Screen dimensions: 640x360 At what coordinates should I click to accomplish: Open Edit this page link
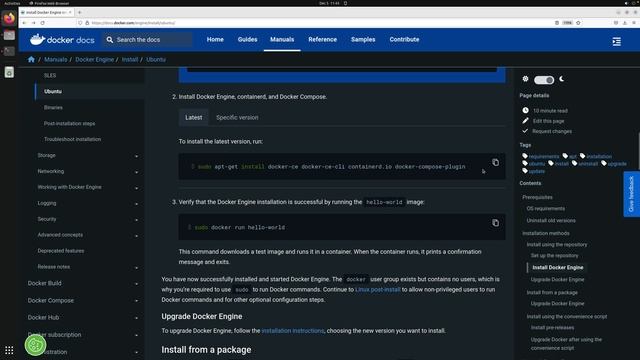(548, 121)
